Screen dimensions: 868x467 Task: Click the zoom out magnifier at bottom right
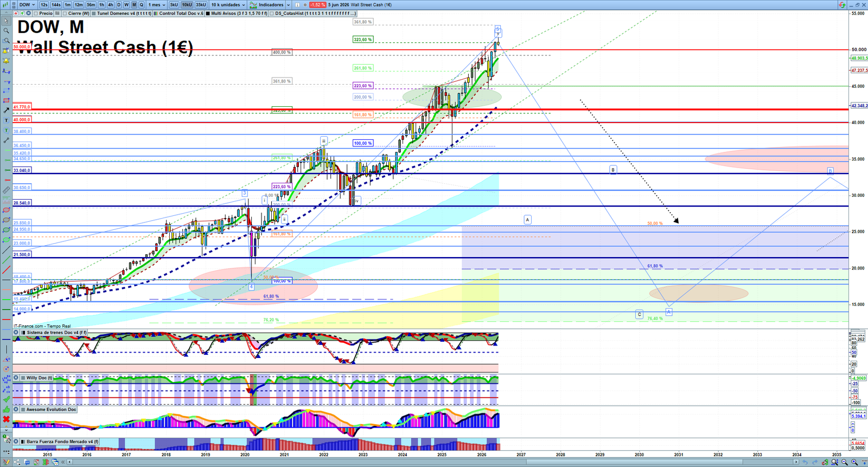click(x=844, y=463)
